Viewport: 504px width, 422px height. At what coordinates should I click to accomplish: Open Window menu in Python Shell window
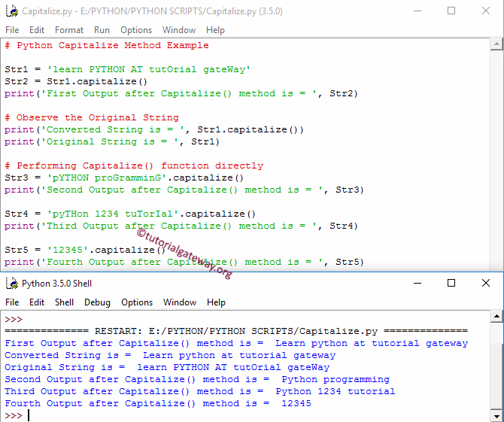180,302
